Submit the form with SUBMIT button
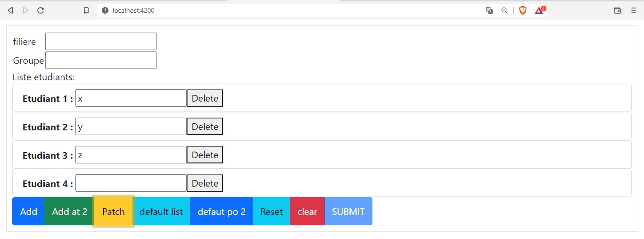 (x=348, y=212)
